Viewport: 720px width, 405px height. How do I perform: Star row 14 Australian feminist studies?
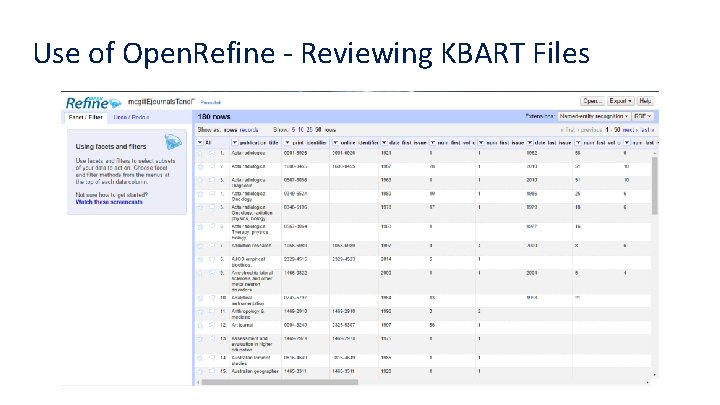point(200,358)
